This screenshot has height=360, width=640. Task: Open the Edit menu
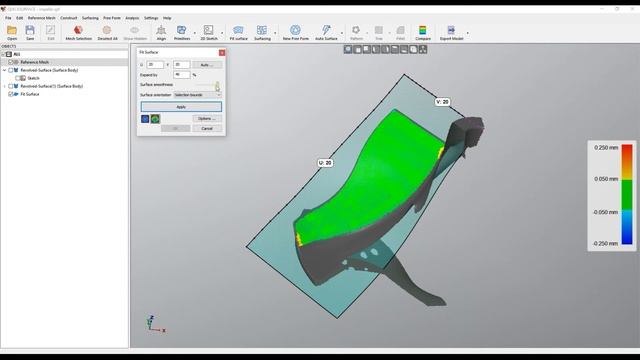point(20,18)
